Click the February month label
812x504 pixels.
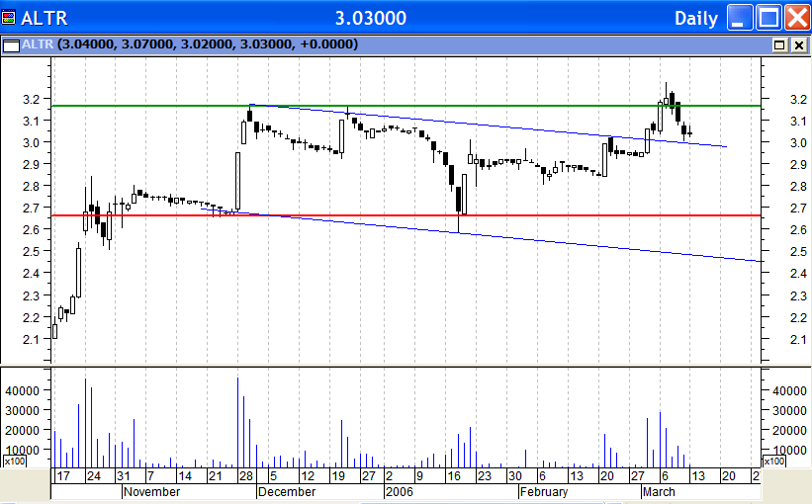[544, 491]
